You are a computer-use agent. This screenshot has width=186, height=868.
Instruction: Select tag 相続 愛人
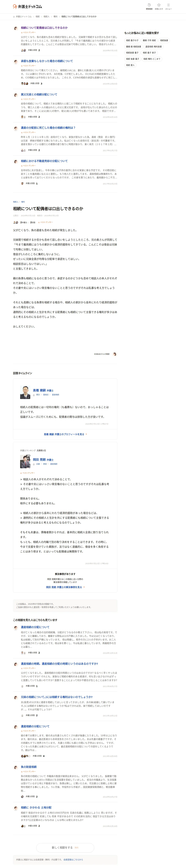(x=130, y=65)
